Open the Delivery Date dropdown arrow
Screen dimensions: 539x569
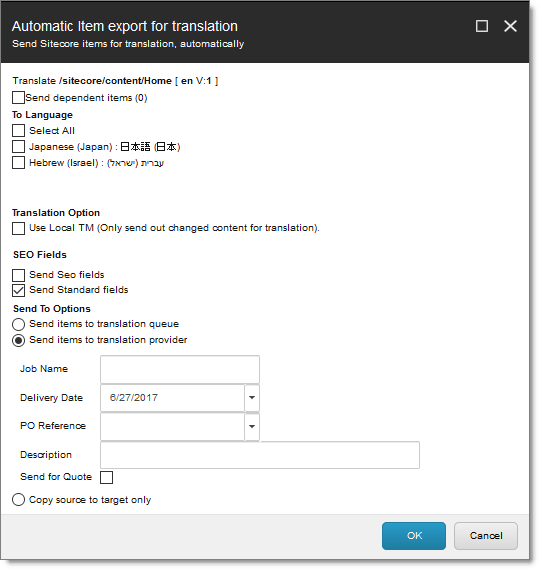click(252, 398)
